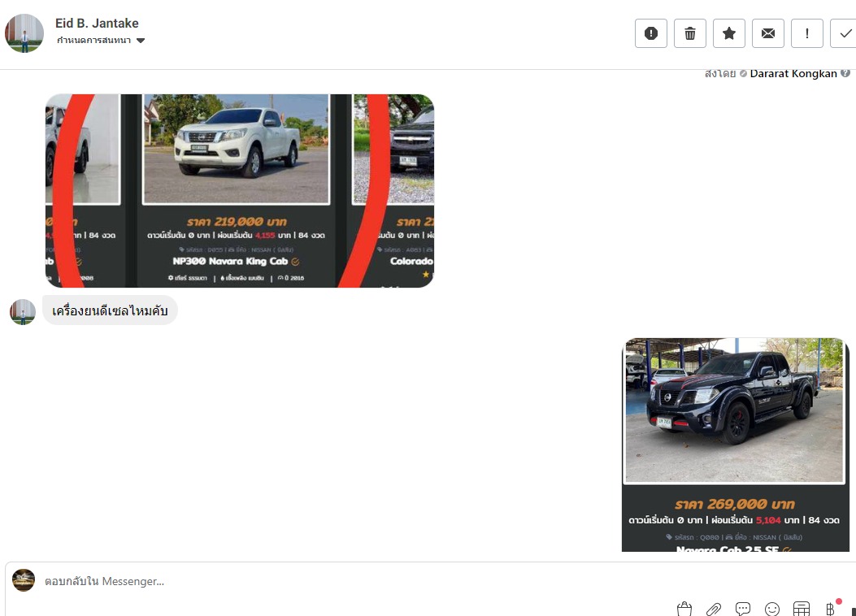This screenshot has width=856, height=616.
Task: Attach a file with the paperclip icon
Action: (714, 609)
